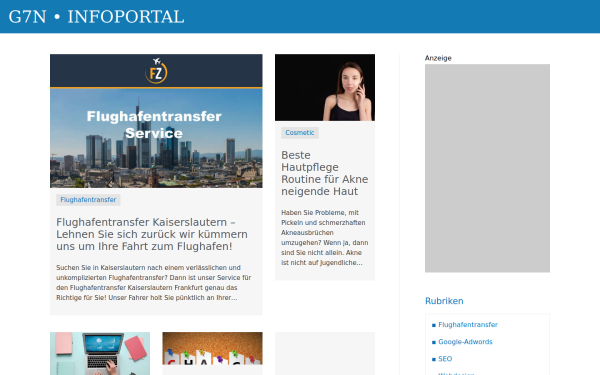This screenshot has height=375, width=600.
Task: Open the G7N • INFOPORTAL site title
Action: tap(96, 17)
